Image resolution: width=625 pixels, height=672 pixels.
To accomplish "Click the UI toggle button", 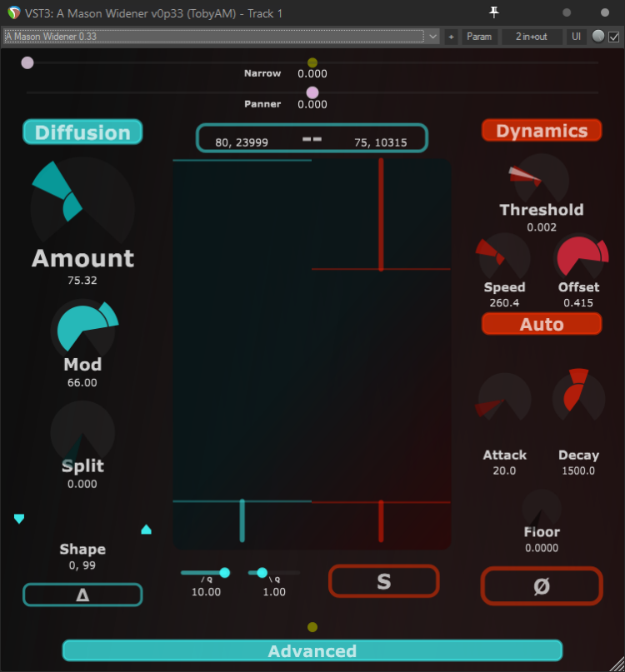I will (576, 37).
